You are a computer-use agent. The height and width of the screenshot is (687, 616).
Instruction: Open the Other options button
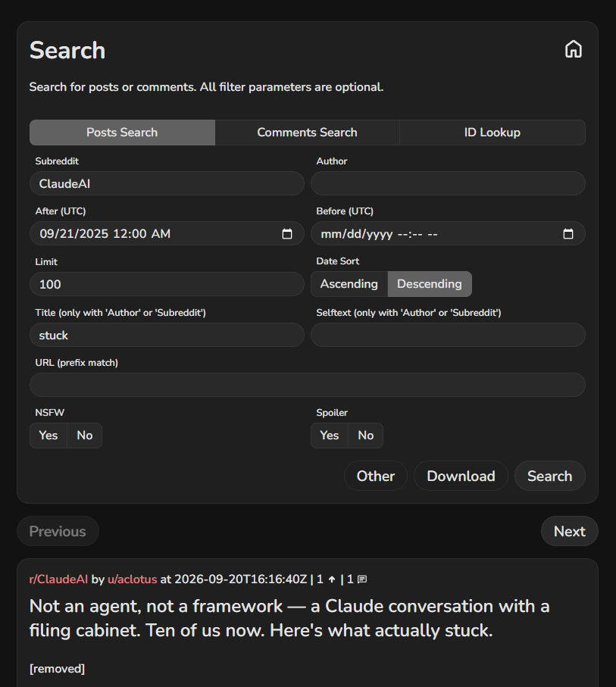click(x=376, y=476)
